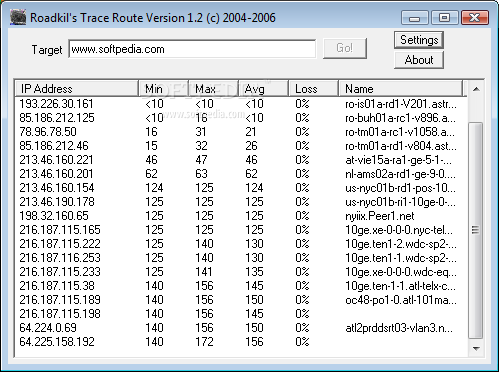Select the row 85.186.212.46
499x372 pixels.
tap(241, 146)
